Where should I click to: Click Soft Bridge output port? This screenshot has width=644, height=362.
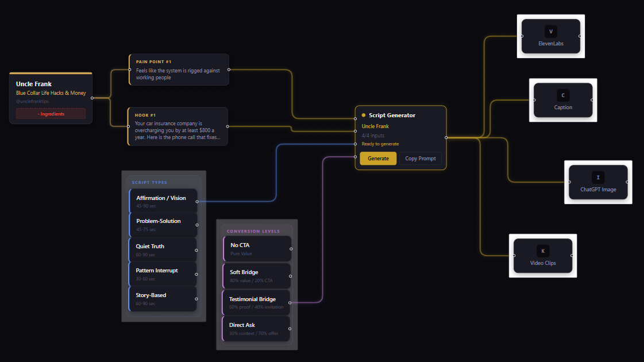pos(290,276)
